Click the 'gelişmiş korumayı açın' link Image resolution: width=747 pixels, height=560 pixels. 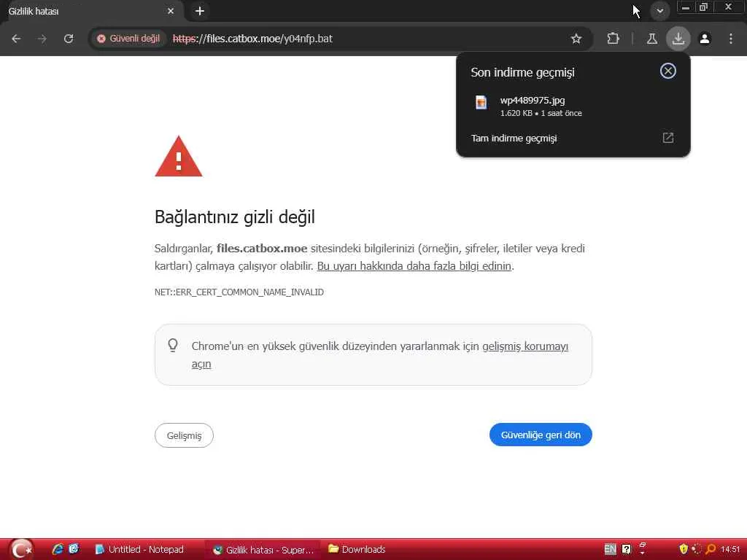[x=379, y=355]
